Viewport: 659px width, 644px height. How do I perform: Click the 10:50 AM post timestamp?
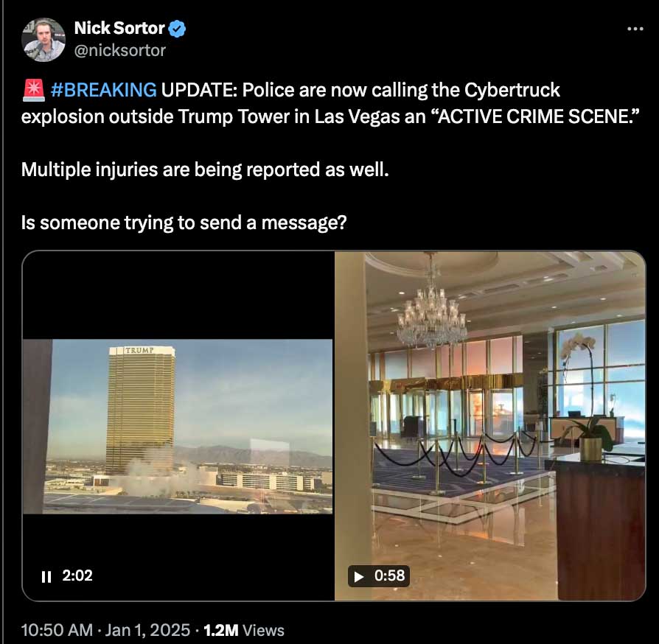57,630
